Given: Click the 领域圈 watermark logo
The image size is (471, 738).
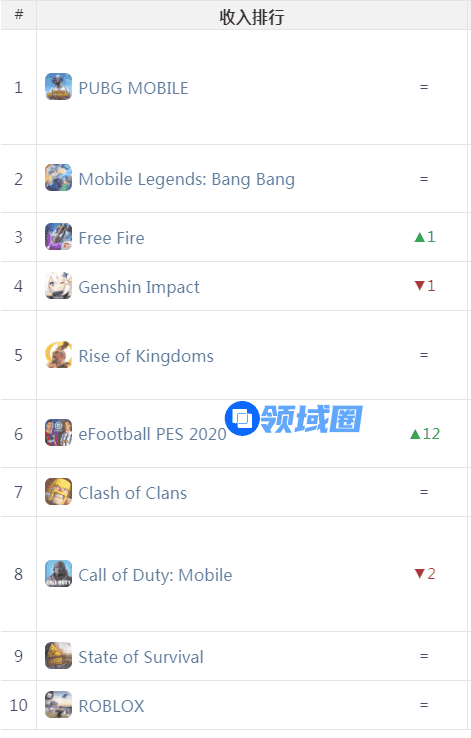Looking at the screenshot, I should pos(294,418).
